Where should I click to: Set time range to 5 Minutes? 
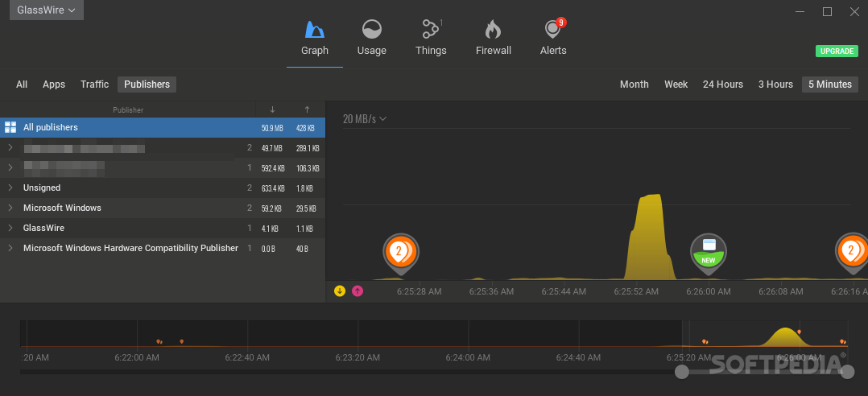830,85
